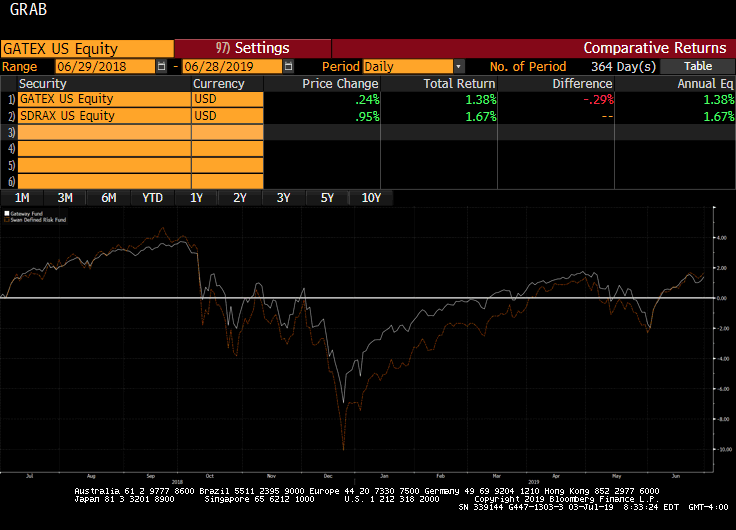Select the 1M range tab
This screenshot has height=530, width=736.
[22, 198]
